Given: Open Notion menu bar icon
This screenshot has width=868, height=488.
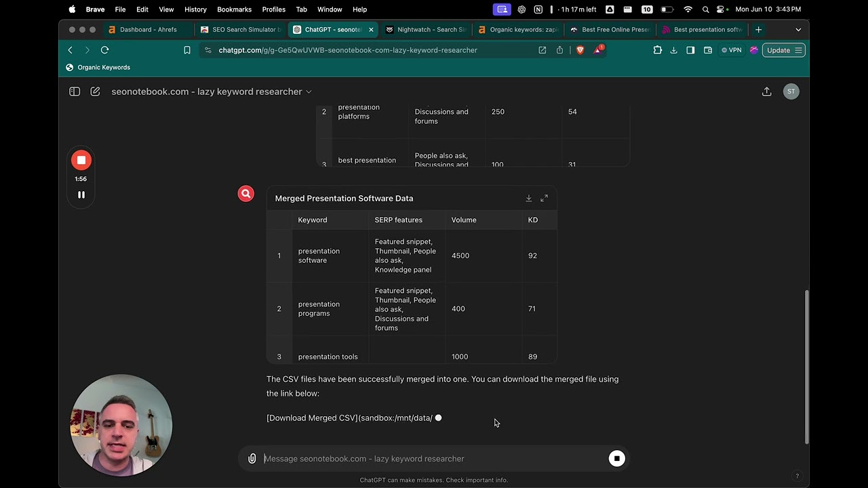Looking at the screenshot, I should 538,9.
